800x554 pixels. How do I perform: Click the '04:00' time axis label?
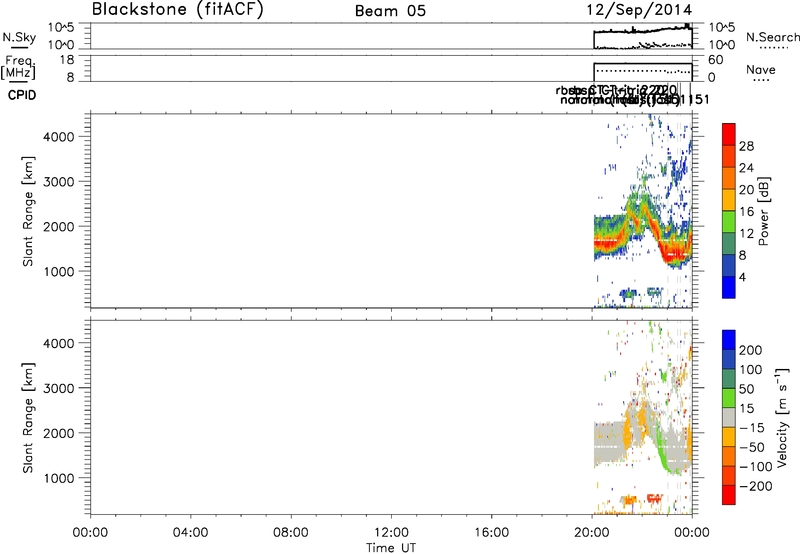coord(190,533)
